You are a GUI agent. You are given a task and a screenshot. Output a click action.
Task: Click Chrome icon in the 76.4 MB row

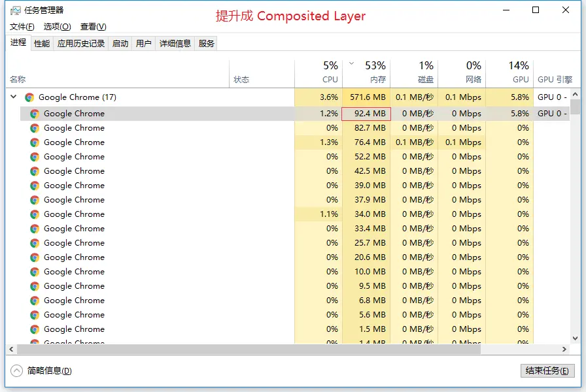(35, 142)
